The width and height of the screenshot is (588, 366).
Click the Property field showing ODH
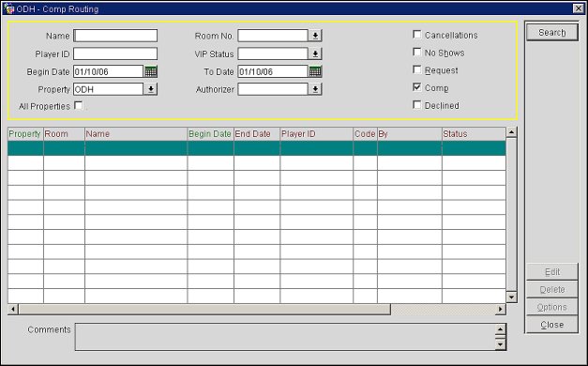click(x=109, y=89)
